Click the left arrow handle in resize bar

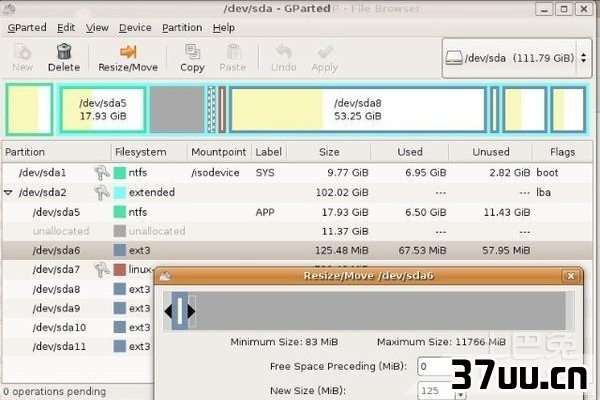tap(168, 311)
